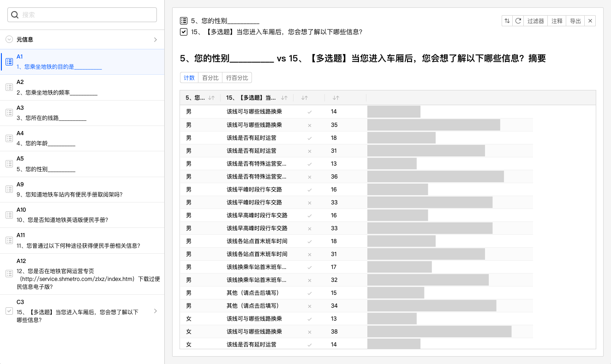Screen dimensions: 611x364
Task: Select A11 获得便民手册途径 variable
Action: click(x=82, y=240)
